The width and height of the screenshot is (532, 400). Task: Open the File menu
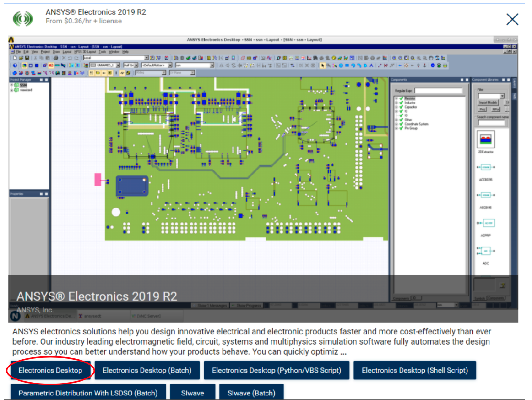19,52
